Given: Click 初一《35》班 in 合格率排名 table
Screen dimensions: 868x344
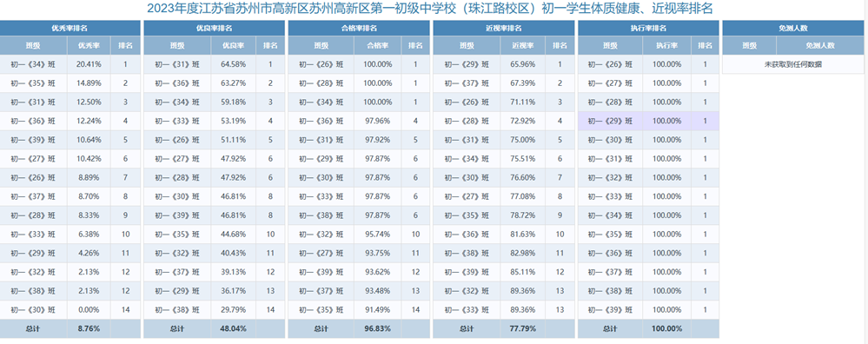Looking at the screenshot, I should (x=321, y=309).
